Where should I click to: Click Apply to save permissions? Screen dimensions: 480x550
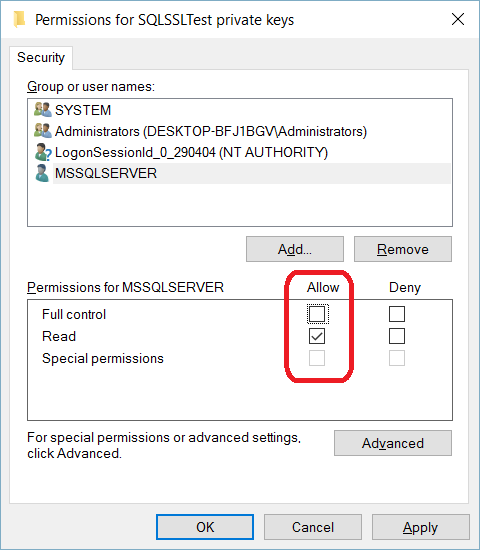[x=421, y=527]
